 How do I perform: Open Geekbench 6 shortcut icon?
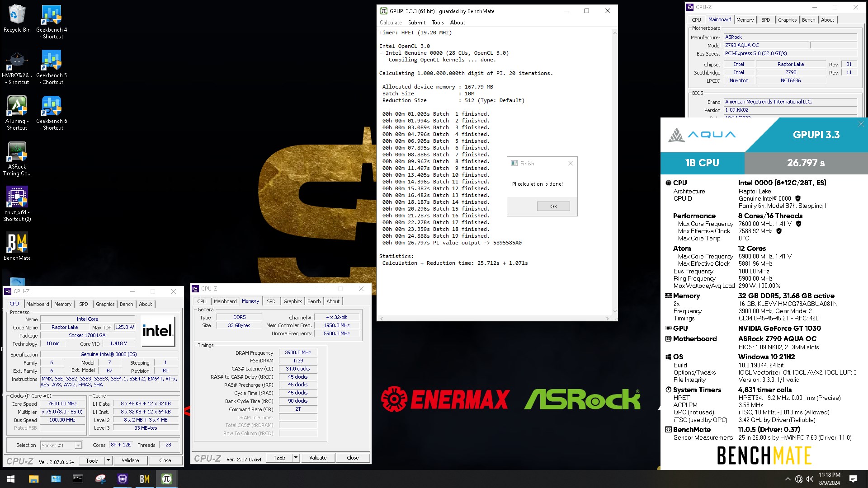point(52,113)
